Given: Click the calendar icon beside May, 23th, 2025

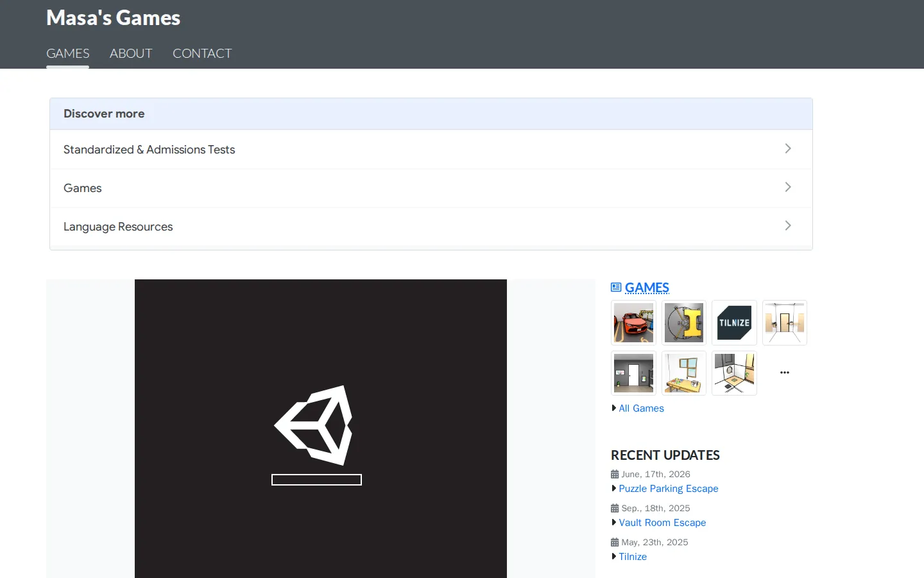Looking at the screenshot, I should tap(615, 543).
